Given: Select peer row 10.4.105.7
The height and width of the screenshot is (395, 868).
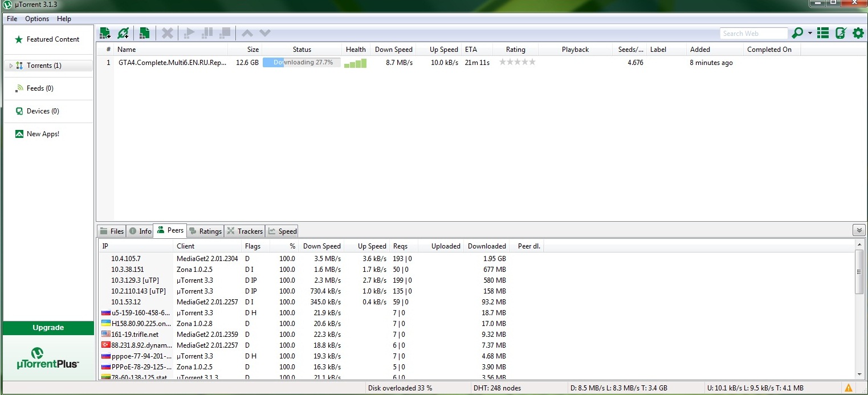Looking at the screenshot, I should pos(477,259).
